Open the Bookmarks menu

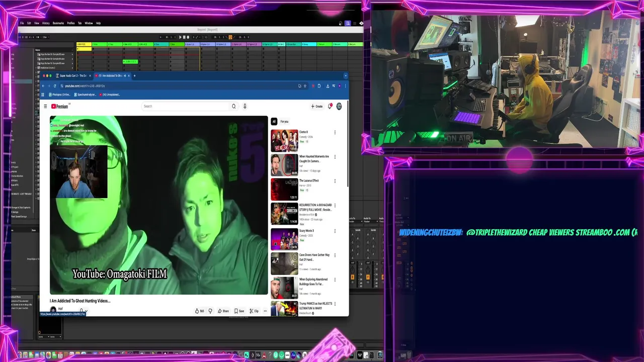point(58,23)
